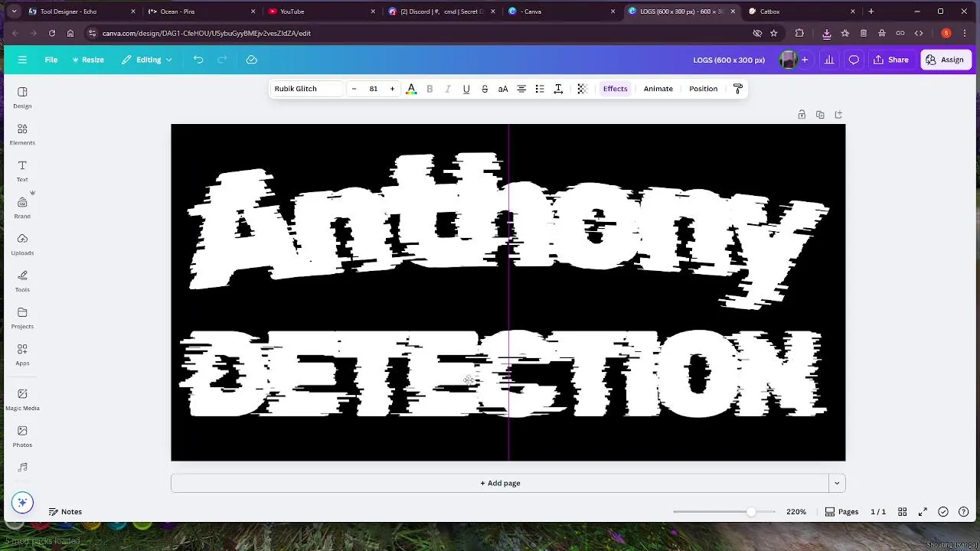
Task: Open the Design panel in the sidebar
Action: click(22, 97)
